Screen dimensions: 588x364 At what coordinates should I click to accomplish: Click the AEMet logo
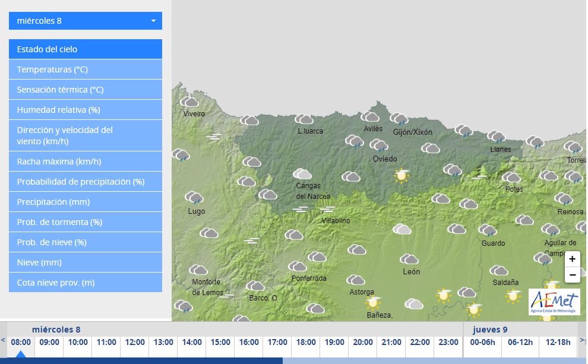point(554,302)
